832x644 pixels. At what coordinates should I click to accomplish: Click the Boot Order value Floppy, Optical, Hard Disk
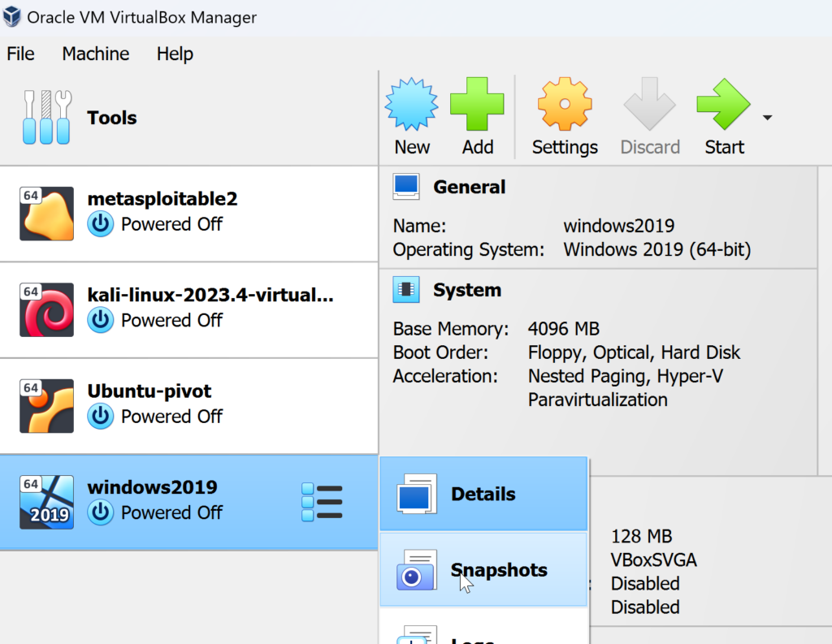[634, 352]
